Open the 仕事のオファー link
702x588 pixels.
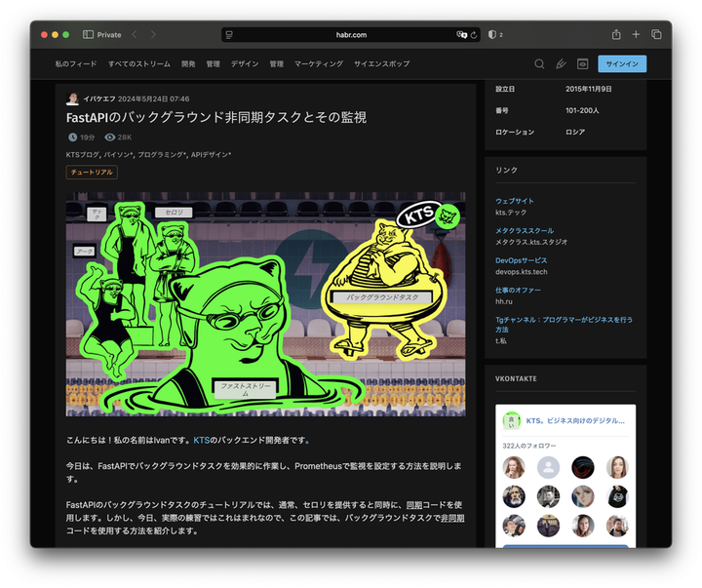(x=518, y=291)
